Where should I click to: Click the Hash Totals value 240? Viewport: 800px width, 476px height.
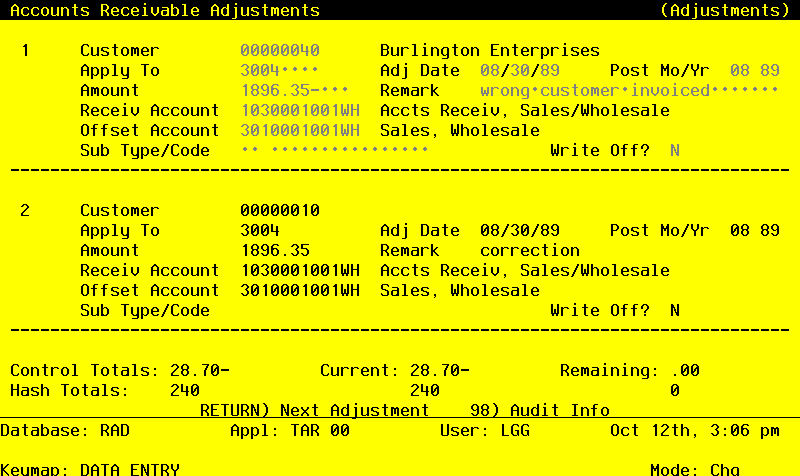pyautogui.click(x=185, y=390)
